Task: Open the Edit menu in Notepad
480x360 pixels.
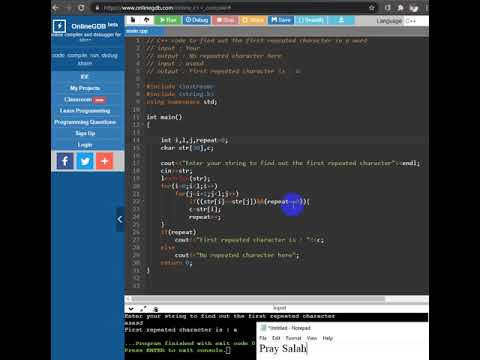Action: point(276,338)
